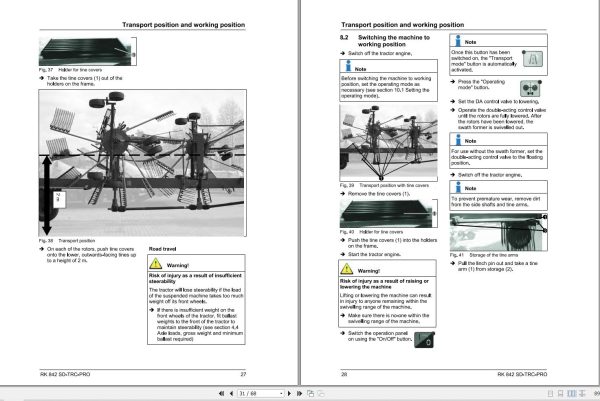Image resolution: width=600 pixels, height=401 pixels.
Task: Open the page number dropdown arrow
Action: (x=281, y=393)
